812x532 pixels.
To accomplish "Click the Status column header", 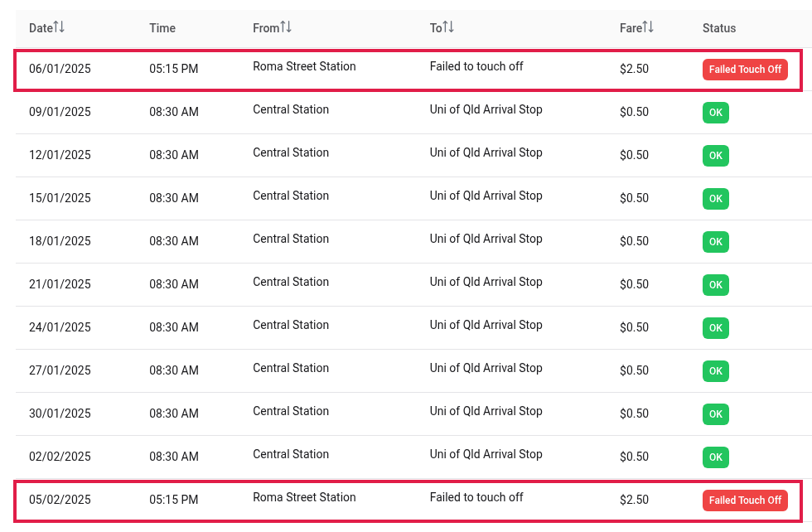I will [x=719, y=28].
